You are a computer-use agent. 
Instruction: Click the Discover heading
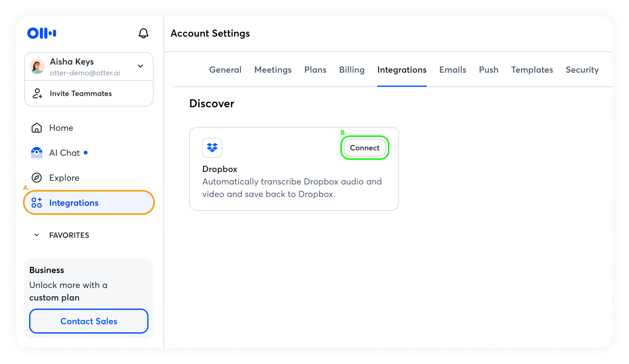[212, 104]
